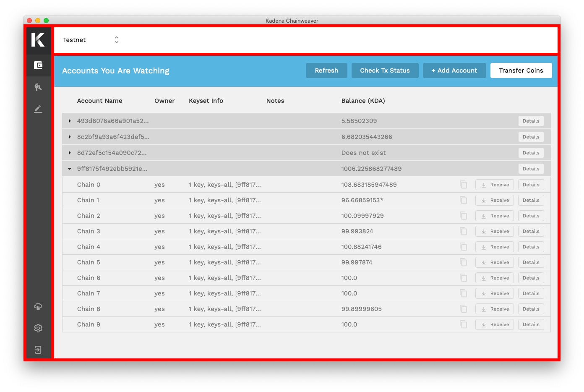
Task: Open the cloud contracts sidebar icon
Action: point(38,306)
